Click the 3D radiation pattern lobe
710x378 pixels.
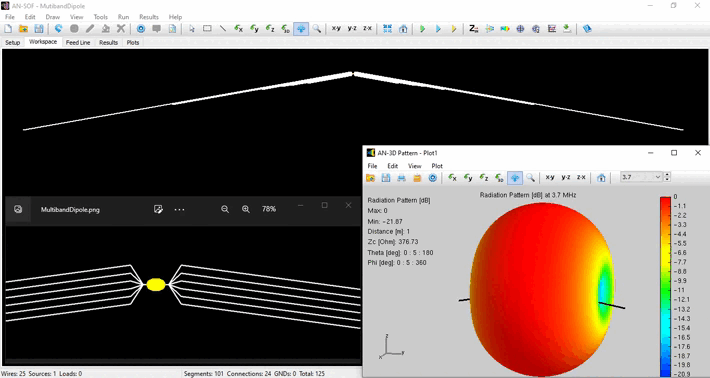click(542, 290)
